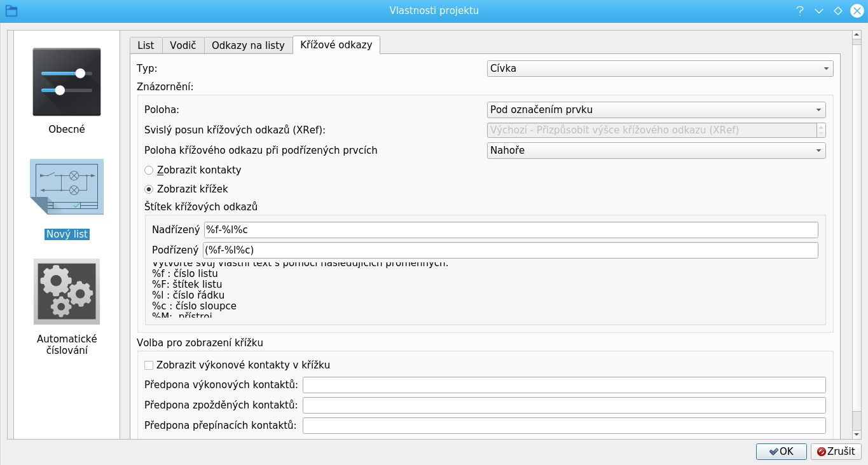The image size is (868, 465).
Task: Open the Typ dropdown showing Cívka
Action: 659,69
